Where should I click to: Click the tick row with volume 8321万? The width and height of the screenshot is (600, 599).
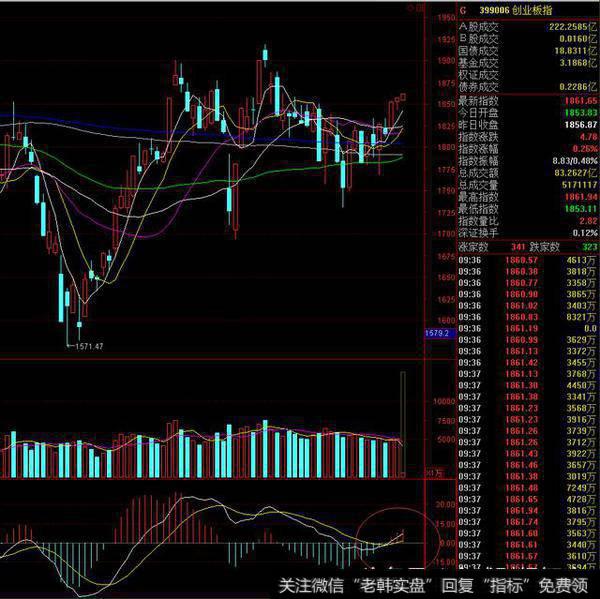tap(528, 317)
